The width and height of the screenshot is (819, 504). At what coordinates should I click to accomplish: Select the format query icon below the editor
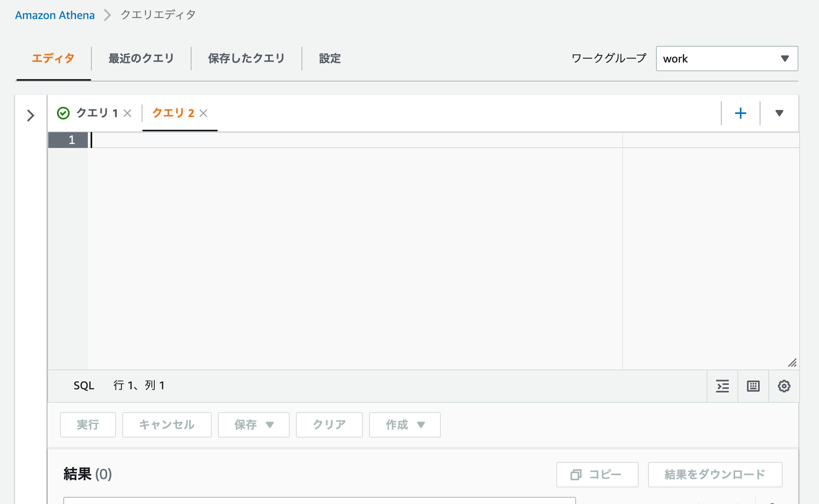coord(722,386)
